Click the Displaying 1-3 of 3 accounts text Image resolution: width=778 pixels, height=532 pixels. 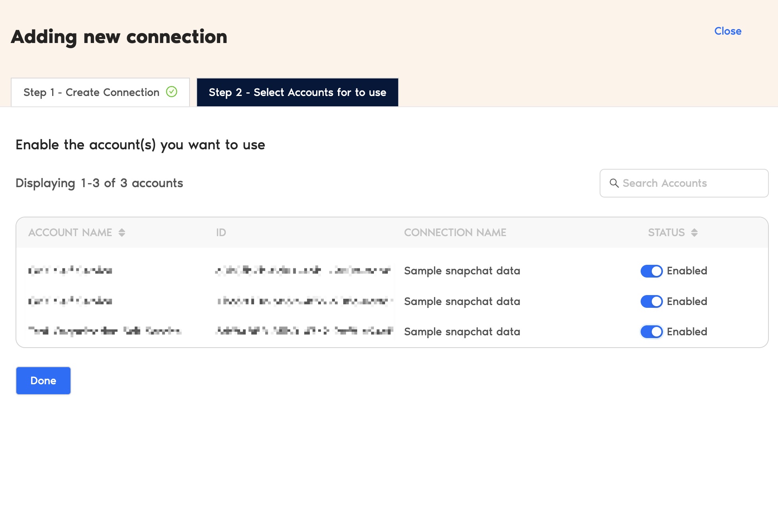[x=99, y=183]
